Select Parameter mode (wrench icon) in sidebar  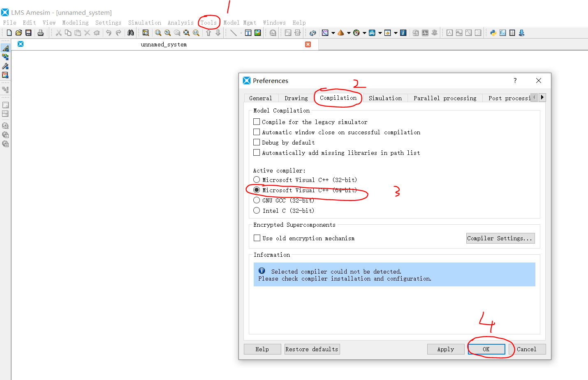tap(5, 66)
